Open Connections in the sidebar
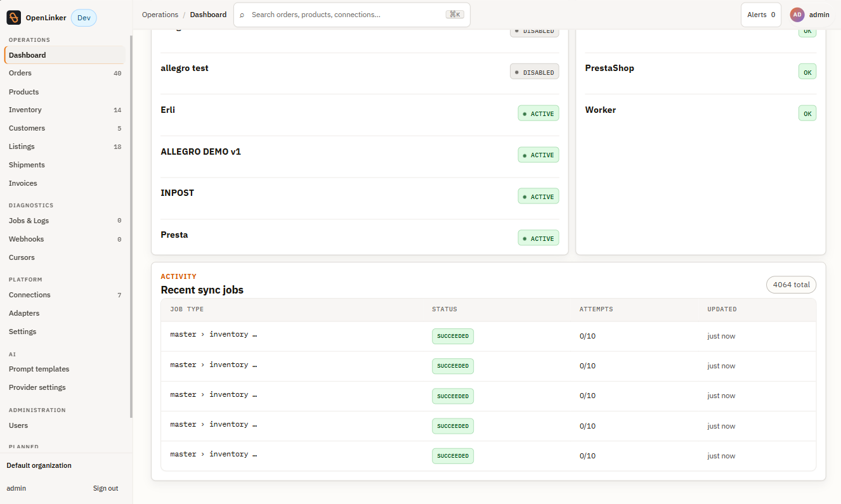Viewport: 841px width, 504px height. (65, 295)
